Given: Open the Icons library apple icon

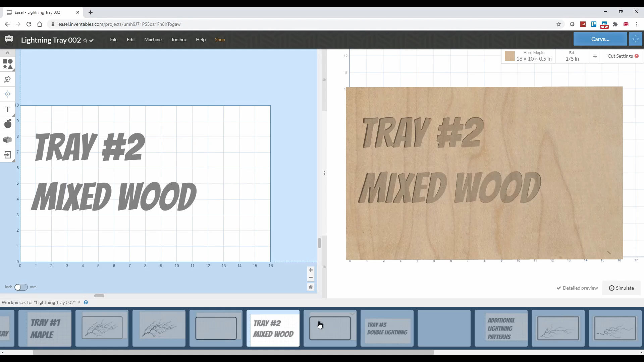Looking at the screenshot, I should click(x=7, y=124).
